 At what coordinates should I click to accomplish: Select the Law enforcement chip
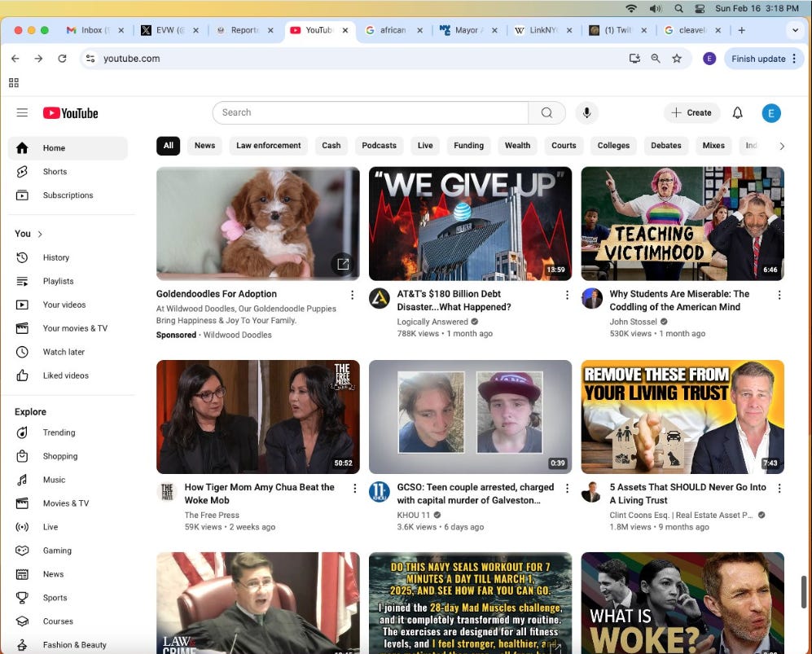268,146
